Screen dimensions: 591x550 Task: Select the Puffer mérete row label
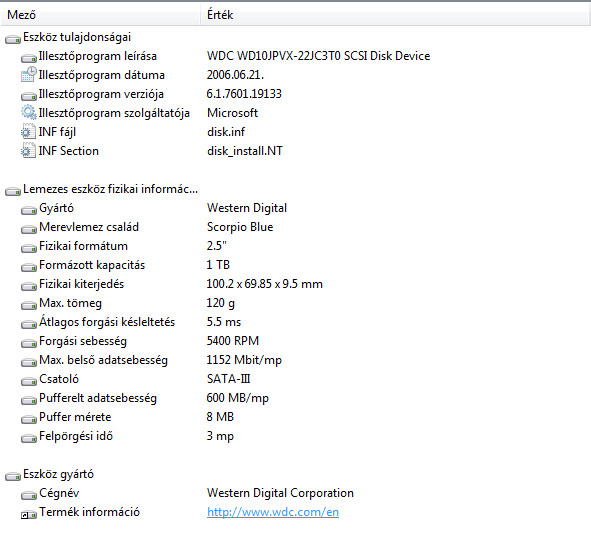click(x=75, y=417)
